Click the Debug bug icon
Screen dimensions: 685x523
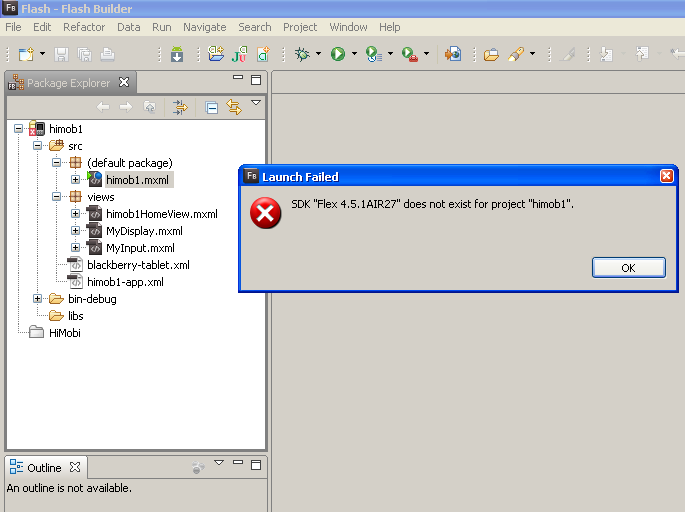click(302, 54)
